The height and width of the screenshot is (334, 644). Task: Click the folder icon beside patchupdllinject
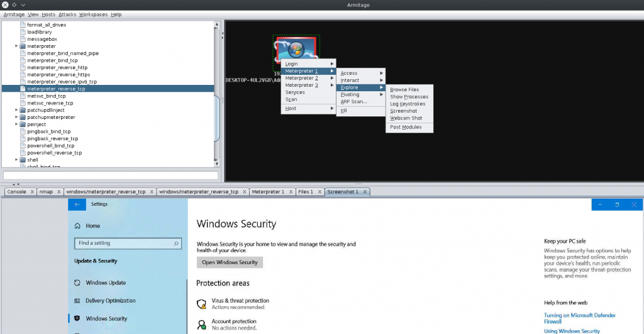point(23,110)
